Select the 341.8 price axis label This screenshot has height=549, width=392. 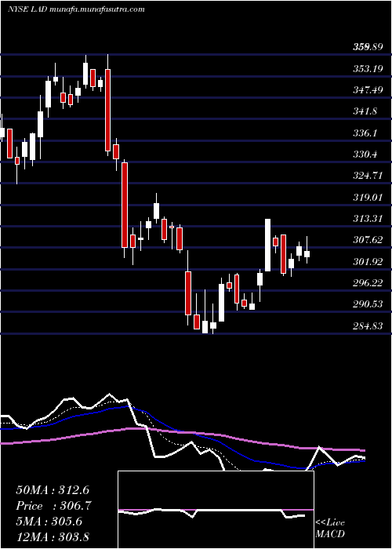pyautogui.click(x=365, y=111)
